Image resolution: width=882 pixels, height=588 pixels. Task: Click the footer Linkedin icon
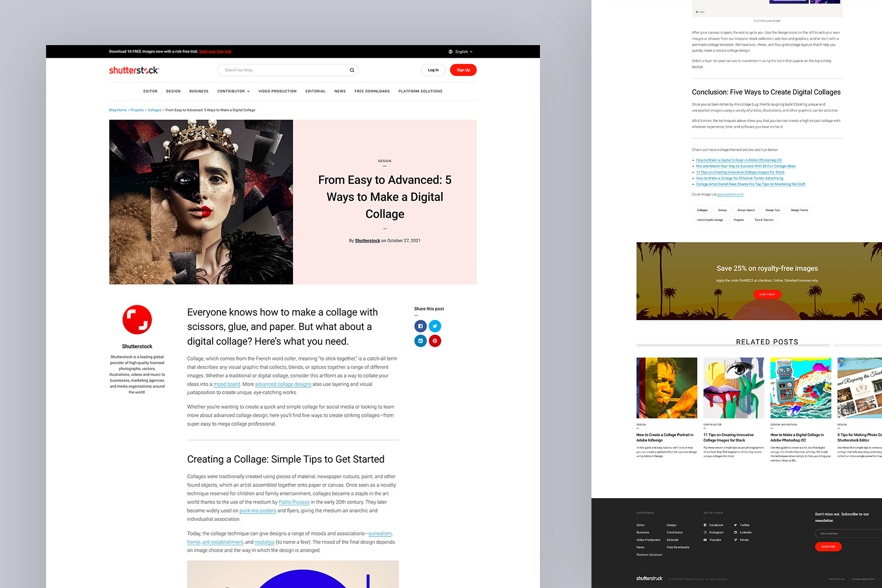(735, 532)
